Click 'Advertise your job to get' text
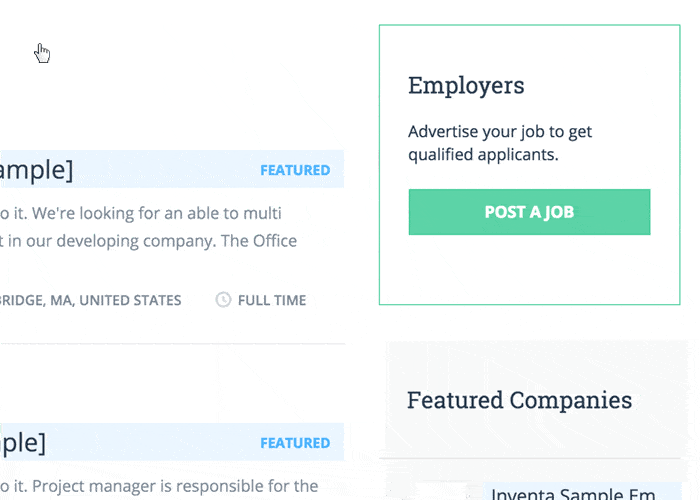 point(500,132)
